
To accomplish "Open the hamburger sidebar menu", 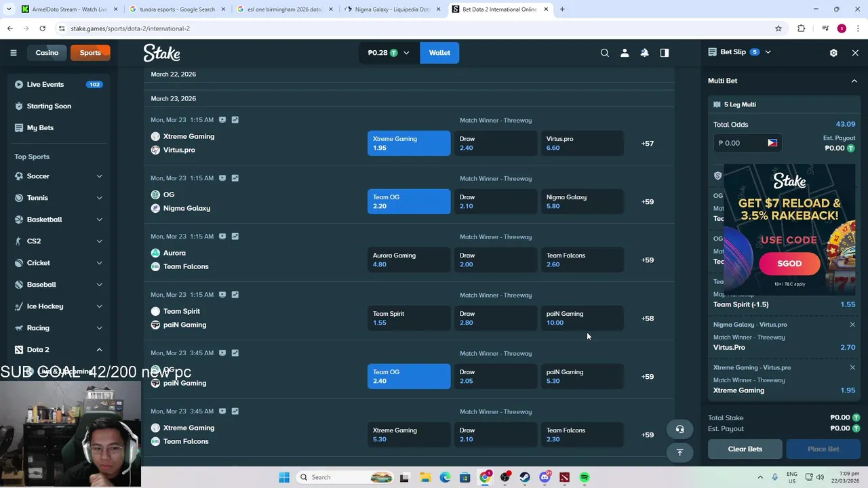I will 13,53.
